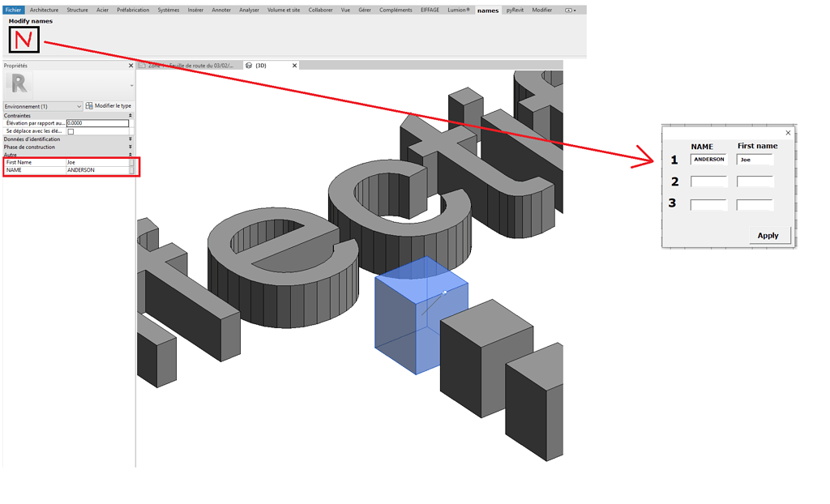Collapse the Phase de construction section

pos(130,147)
